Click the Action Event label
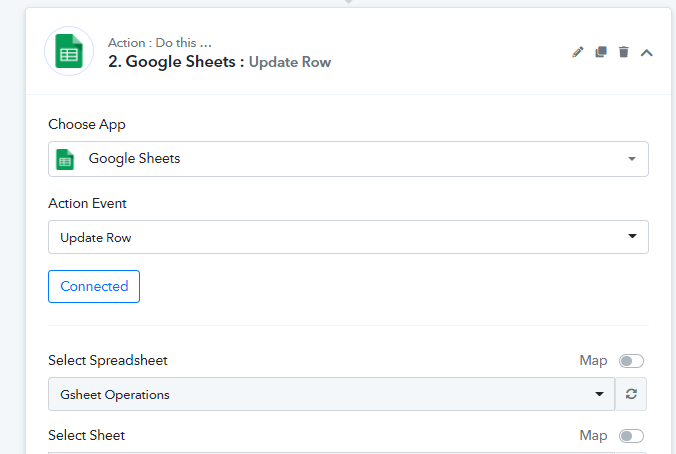 click(x=88, y=203)
